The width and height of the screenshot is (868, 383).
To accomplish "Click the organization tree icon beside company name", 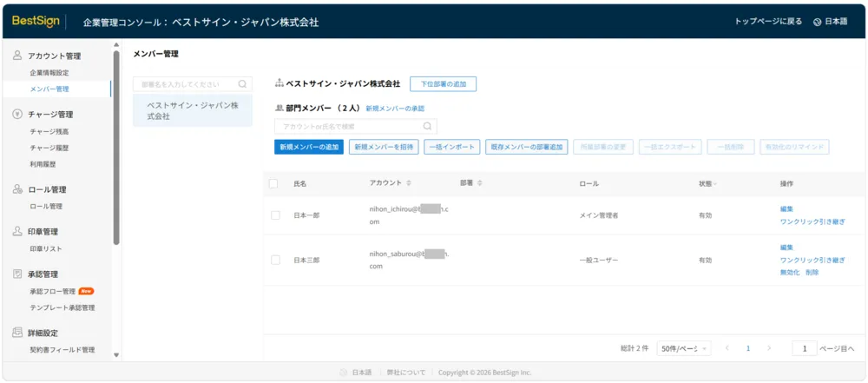I will pos(279,83).
